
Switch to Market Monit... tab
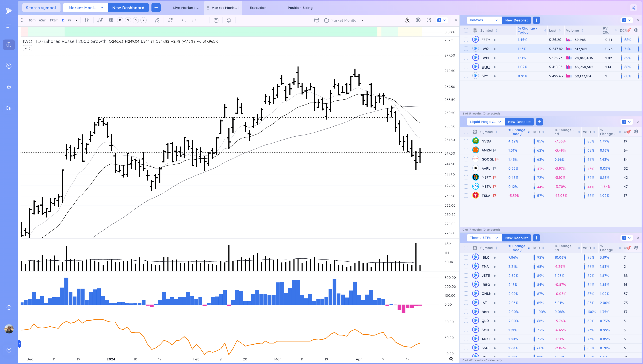[x=224, y=8]
